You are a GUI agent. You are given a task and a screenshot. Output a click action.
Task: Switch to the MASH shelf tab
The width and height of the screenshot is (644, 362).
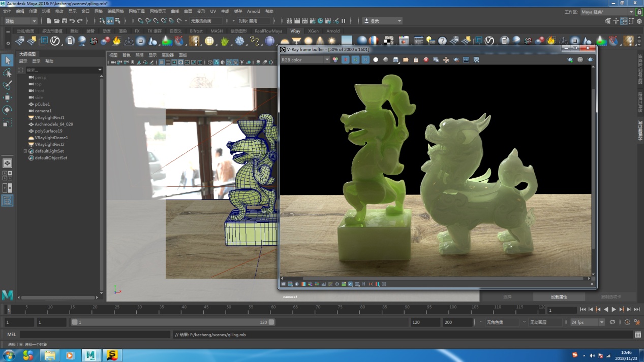(x=217, y=31)
